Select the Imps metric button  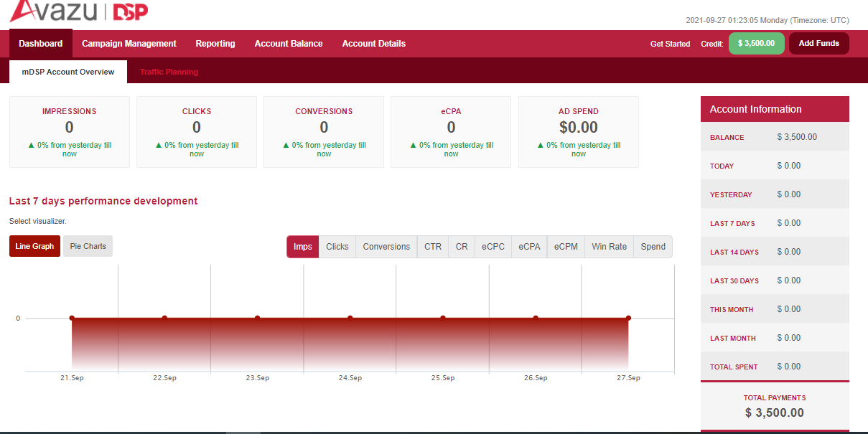tap(303, 247)
